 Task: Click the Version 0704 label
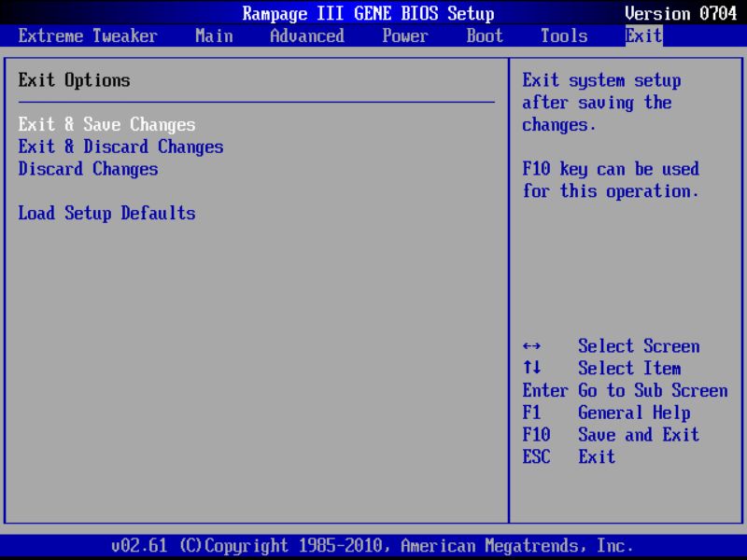tap(681, 13)
